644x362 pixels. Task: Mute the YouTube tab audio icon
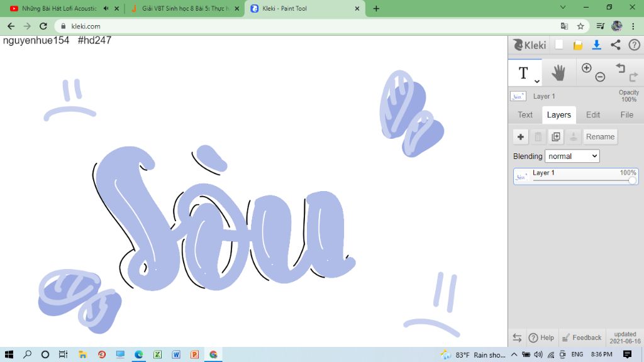tap(106, 8)
